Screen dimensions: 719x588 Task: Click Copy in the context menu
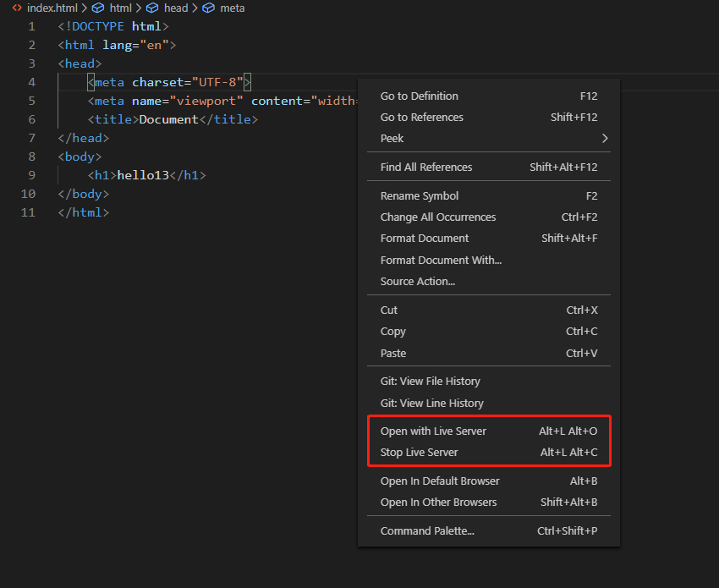click(393, 332)
